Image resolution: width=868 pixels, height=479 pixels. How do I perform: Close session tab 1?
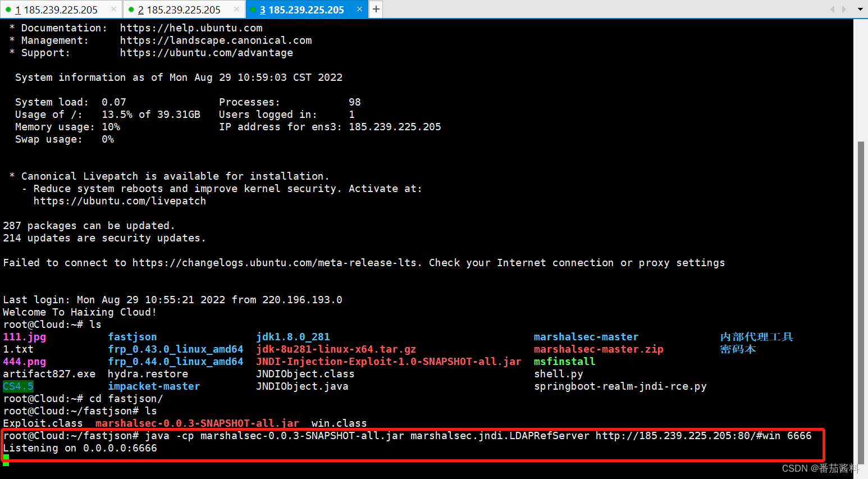point(113,9)
